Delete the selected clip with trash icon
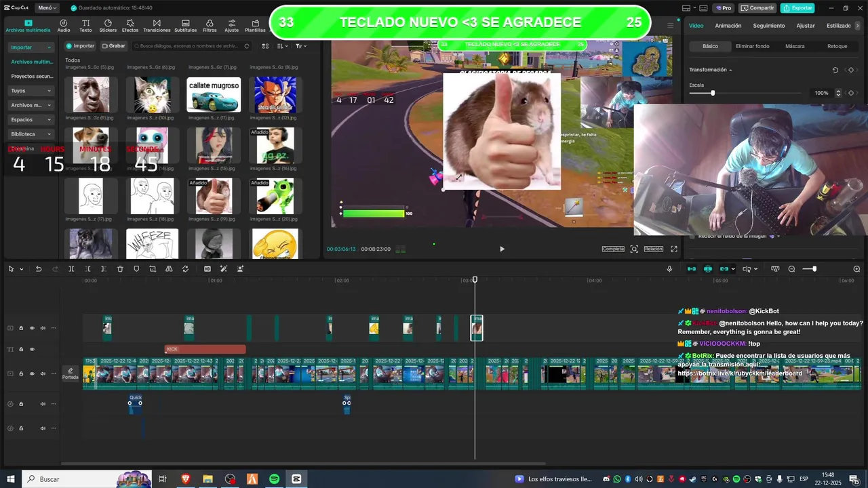 click(x=120, y=269)
